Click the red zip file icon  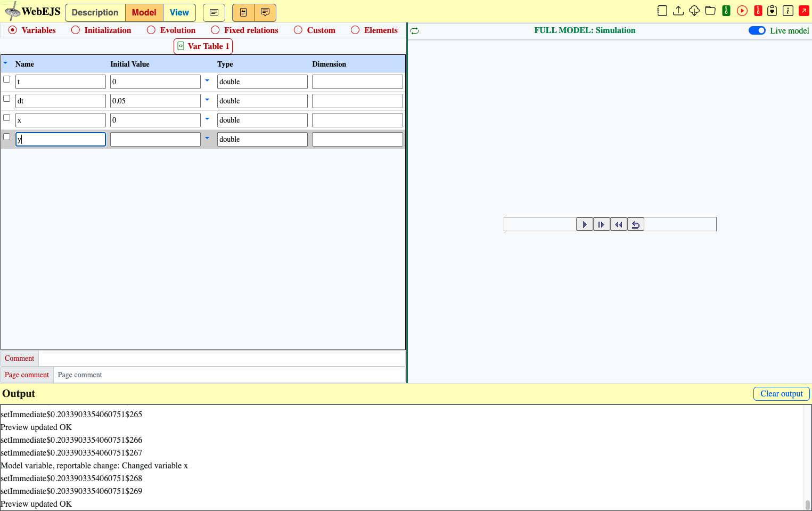click(758, 11)
